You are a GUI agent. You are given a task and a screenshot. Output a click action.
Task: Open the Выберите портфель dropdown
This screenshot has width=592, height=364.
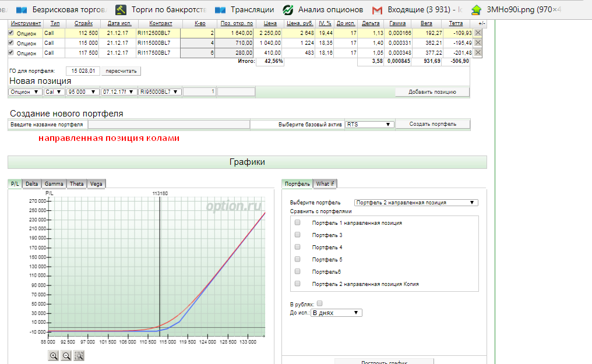(x=416, y=203)
